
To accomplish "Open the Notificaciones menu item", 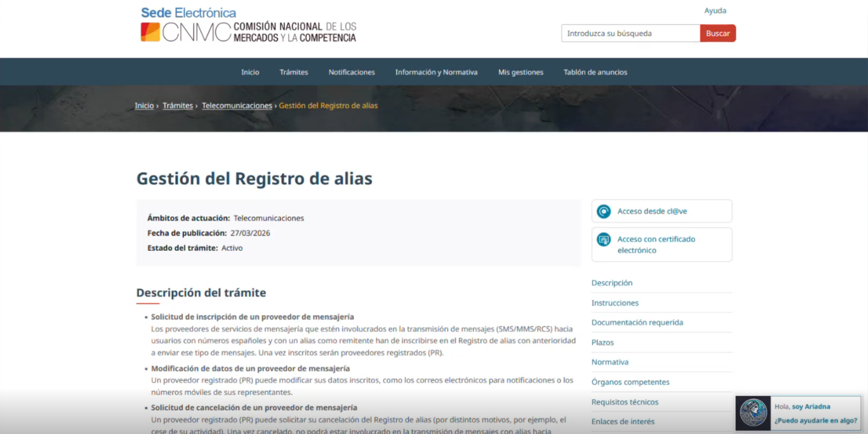I will point(352,72).
